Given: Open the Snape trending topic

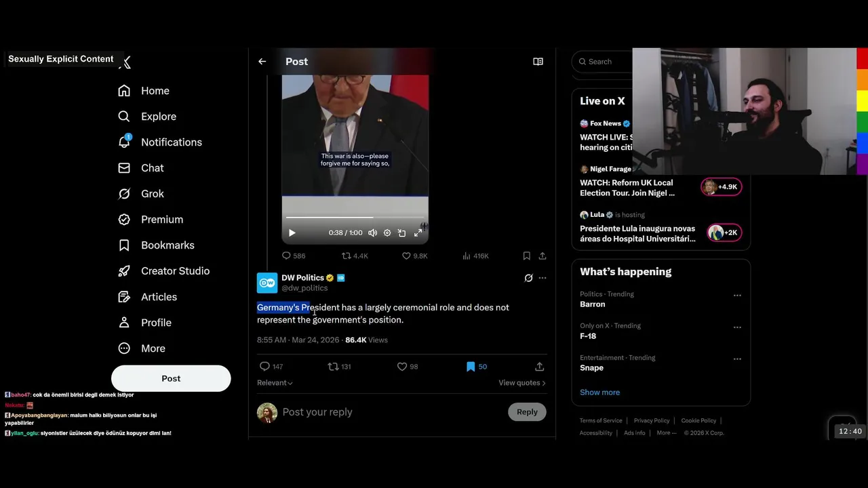Looking at the screenshot, I should tap(591, 368).
